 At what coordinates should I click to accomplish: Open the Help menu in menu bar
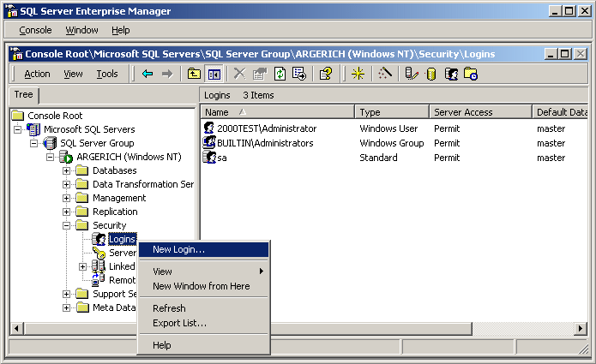pos(121,30)
